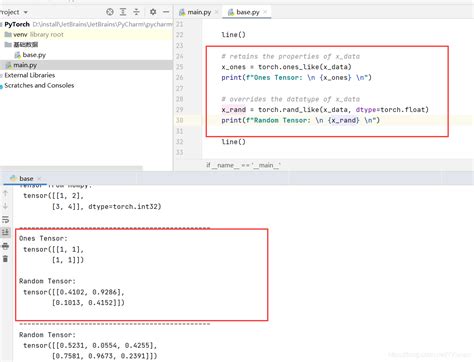Expand all items in Project panel
Image resolution: width=474 pixels, height=362 pixels.
point(123,12)
